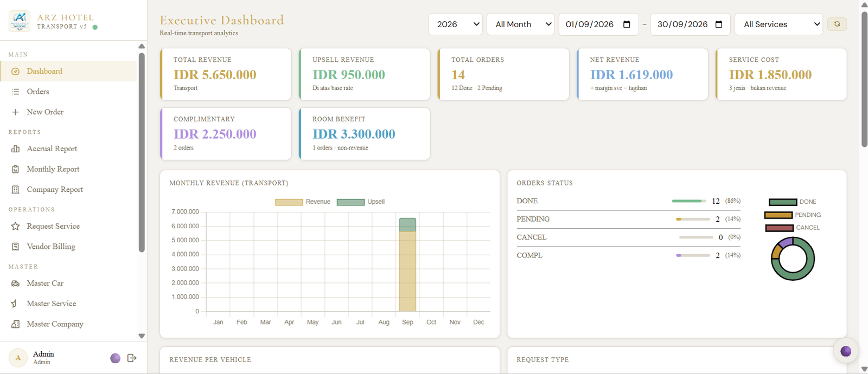Click the Dashboard compass icon in sidebar
This screenshot has width=868, height=374.
pyautogui.click(x=15, y=72)
